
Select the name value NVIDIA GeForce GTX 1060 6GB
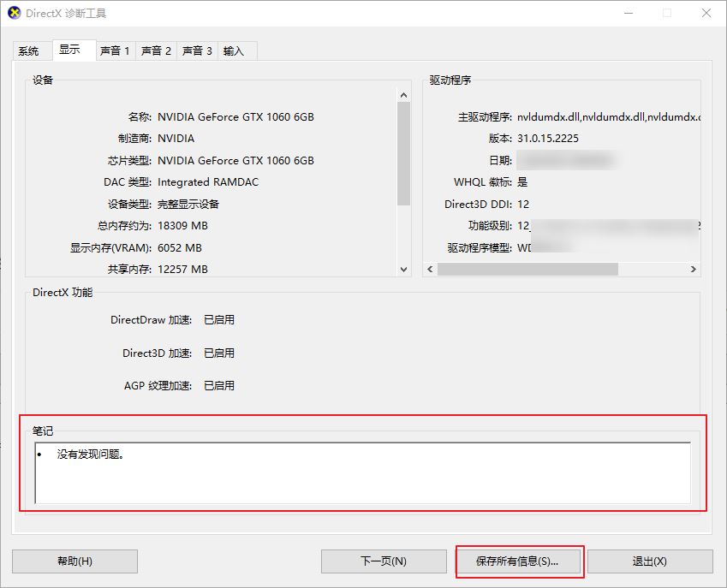click(235, 116)
